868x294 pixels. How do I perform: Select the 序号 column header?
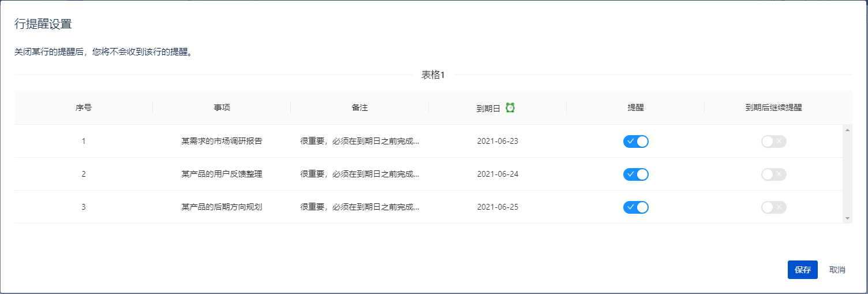[83, 108]
